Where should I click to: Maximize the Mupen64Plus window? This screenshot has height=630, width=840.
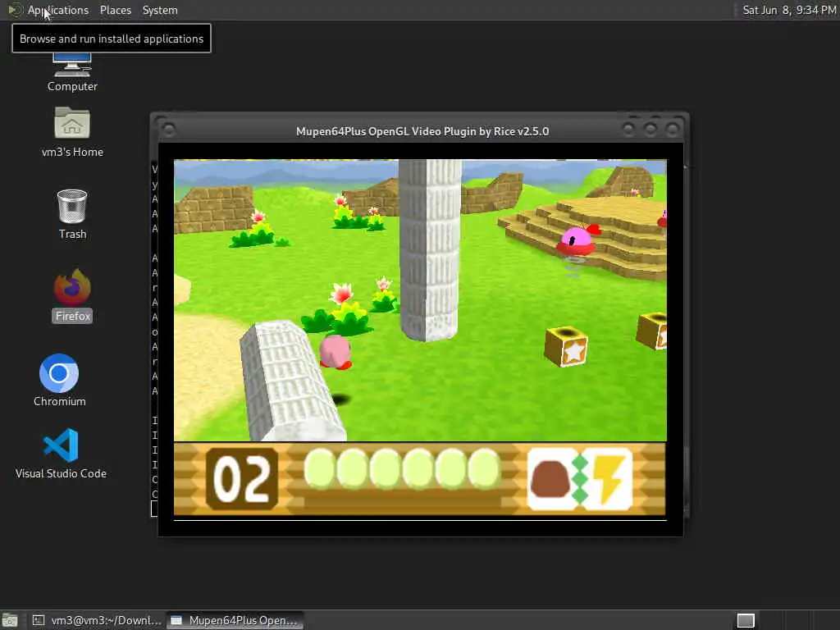[x=650, y=129]
